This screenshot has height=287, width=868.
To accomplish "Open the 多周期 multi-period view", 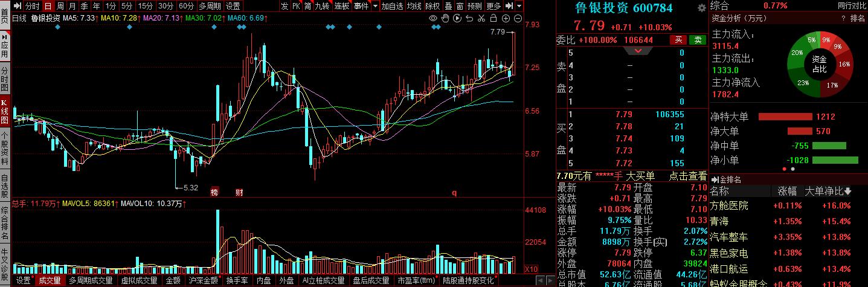I will coord(210,6).
